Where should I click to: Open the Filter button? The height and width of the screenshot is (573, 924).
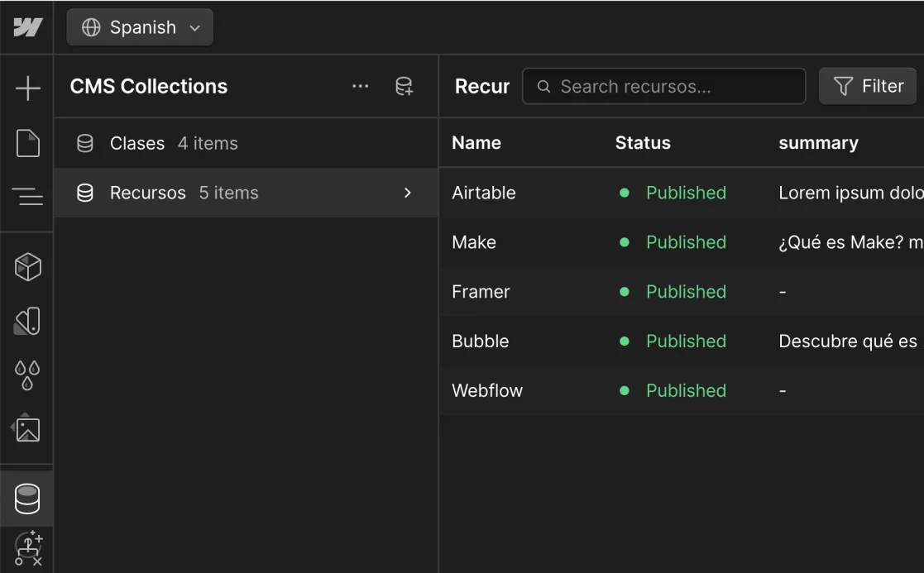tap(868, 86)
